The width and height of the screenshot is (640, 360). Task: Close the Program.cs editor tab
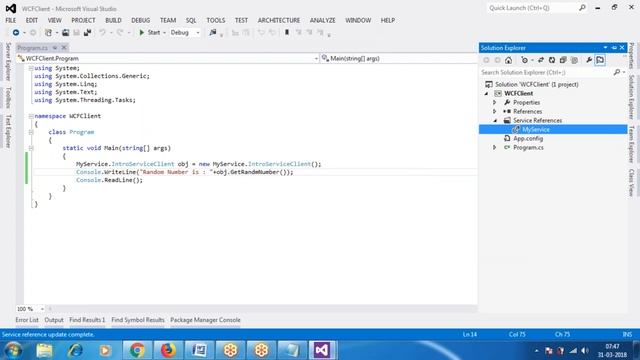click(64, 48)
